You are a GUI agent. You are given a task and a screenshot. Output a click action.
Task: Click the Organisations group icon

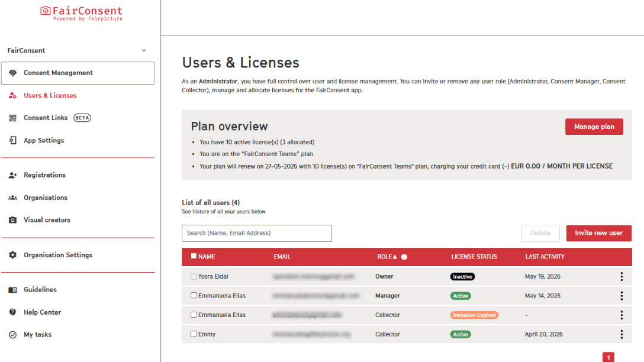coord(13,198)
